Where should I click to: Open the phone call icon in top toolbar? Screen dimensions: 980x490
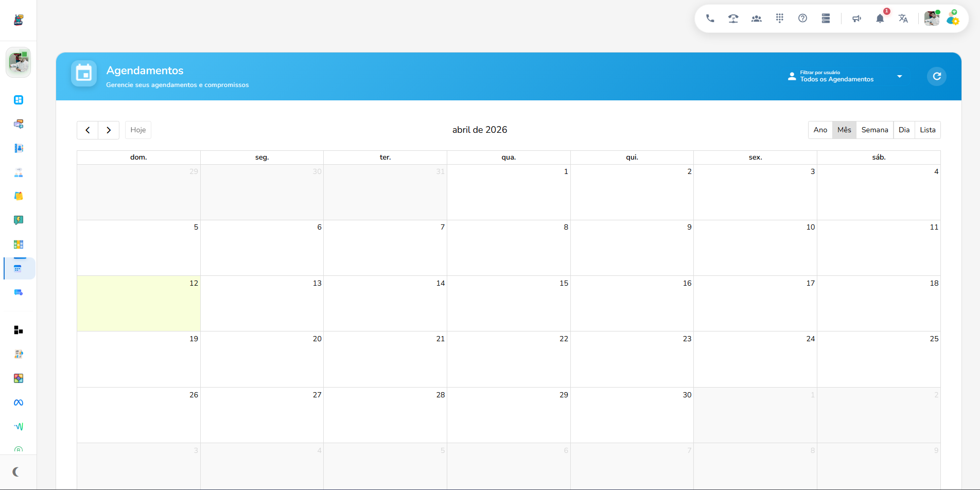710,19
